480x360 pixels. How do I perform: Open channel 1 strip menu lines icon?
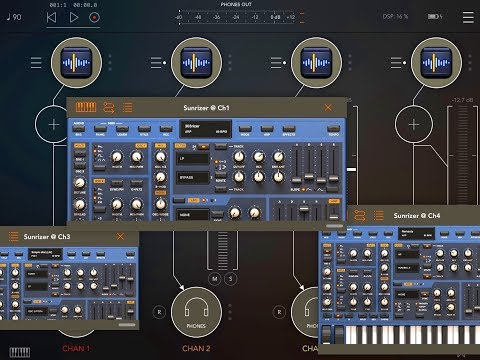coord(36,63)
